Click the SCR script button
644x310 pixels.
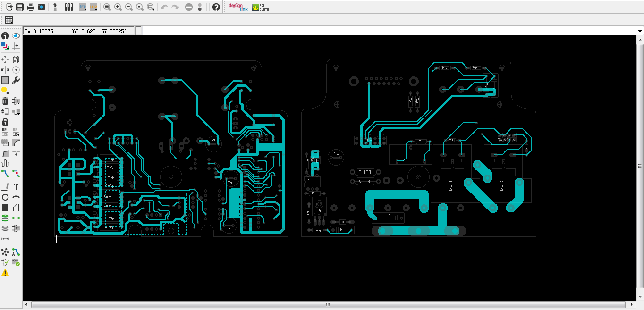click(83, 7)
